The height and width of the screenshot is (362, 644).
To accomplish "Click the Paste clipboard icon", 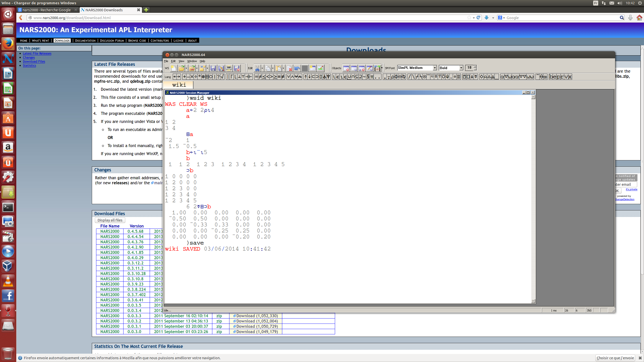I will click(x=278, y=68).
